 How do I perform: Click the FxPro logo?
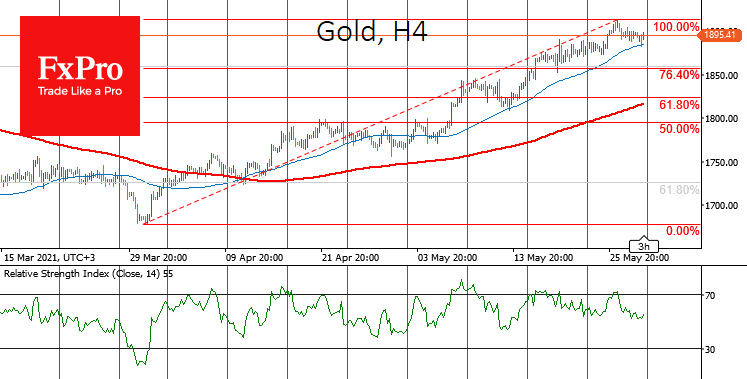point(80,76)
